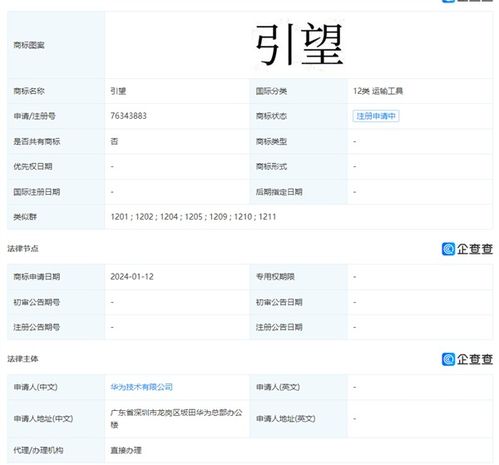
Task: Select the similar group codes starting with 1201
Action: (193, 217)
